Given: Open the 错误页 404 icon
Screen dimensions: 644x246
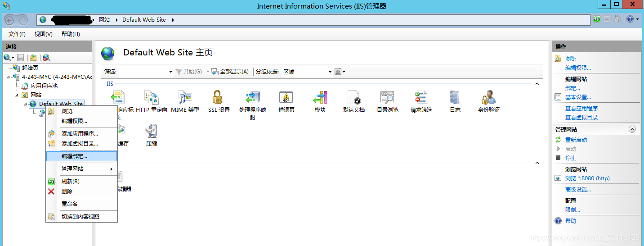Looking at the screenshot, I should (x=286, y=97).
